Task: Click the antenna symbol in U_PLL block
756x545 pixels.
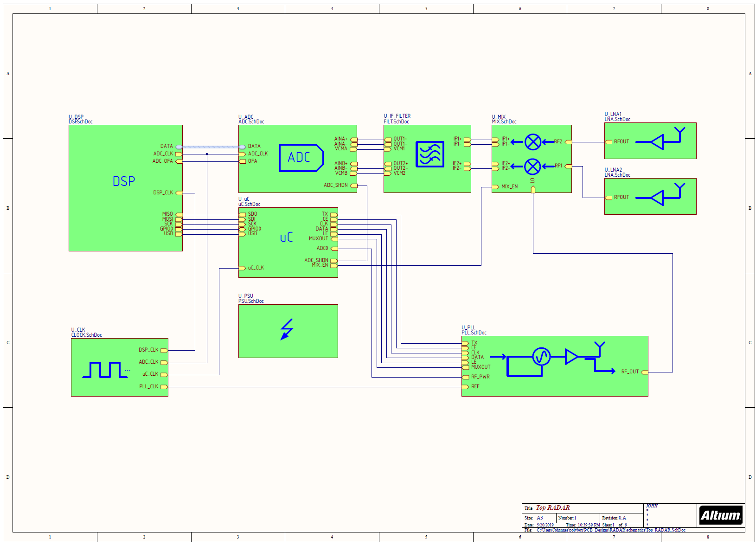Action: (x=600, y=349)
